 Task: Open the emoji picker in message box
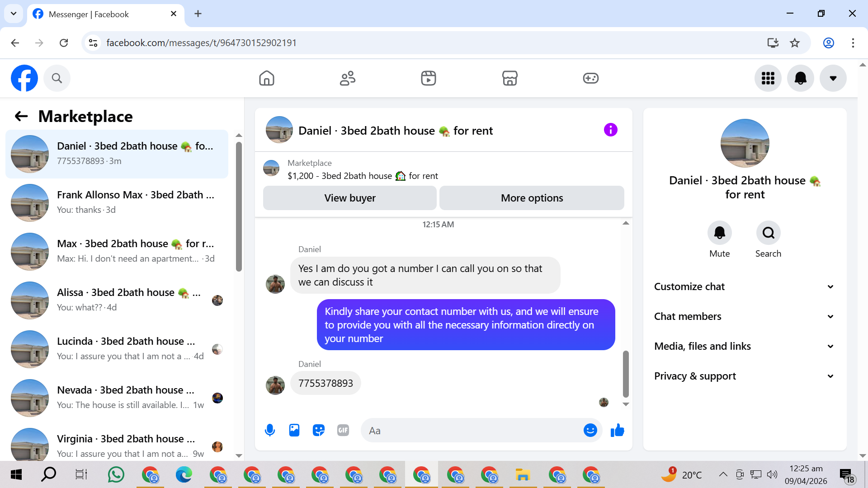click(x=590, y=430)
